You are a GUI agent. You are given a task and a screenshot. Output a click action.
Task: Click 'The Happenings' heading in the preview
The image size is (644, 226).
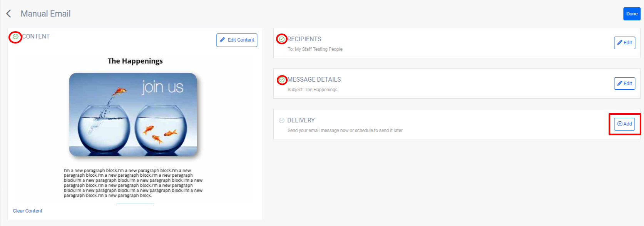(x=135, y=61)
